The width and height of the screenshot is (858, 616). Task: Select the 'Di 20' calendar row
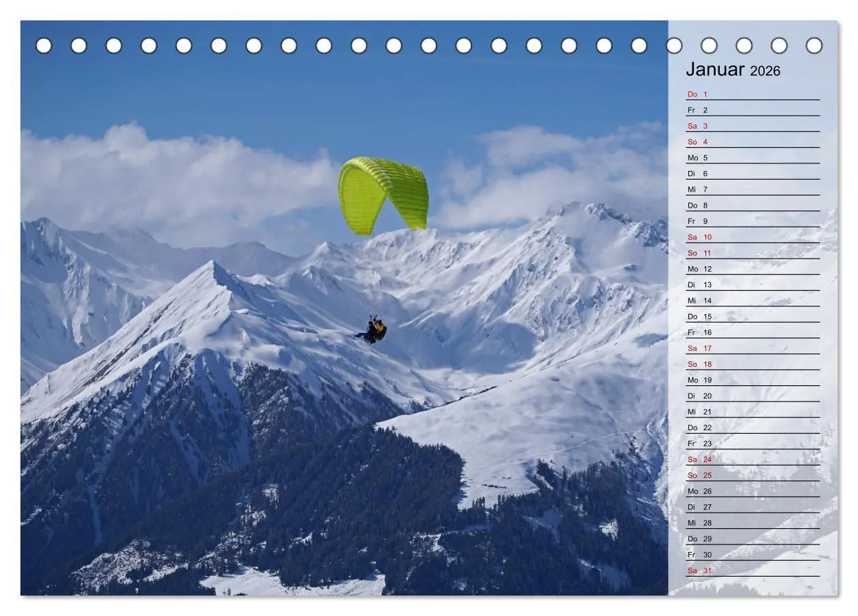(752, 395)
